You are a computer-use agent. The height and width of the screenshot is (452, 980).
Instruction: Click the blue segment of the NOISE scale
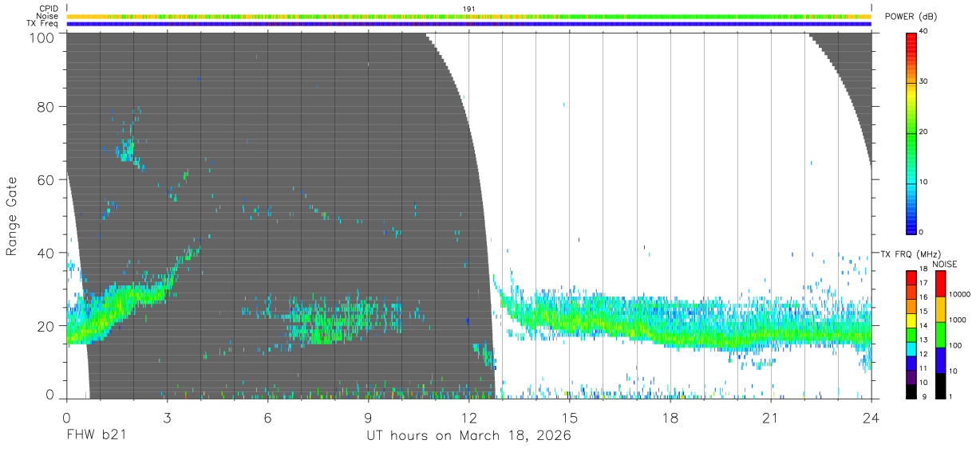(939, 360)
